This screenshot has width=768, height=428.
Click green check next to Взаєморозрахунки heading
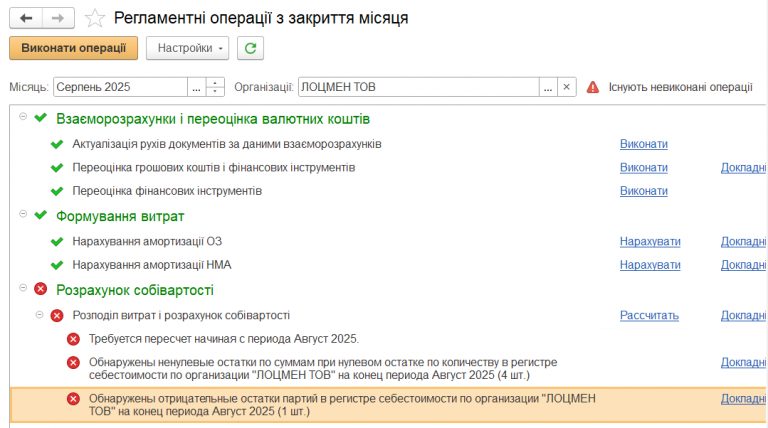tap(41, 118)
